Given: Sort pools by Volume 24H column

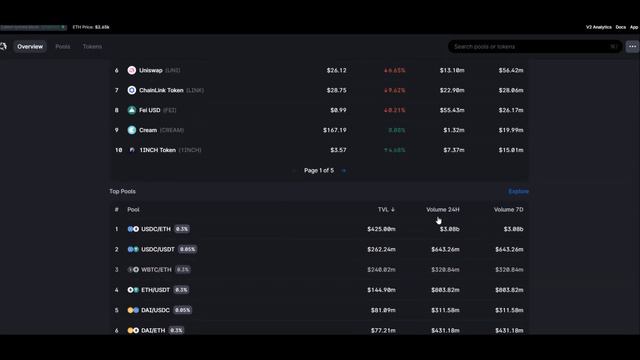Looking at the screenshot, I should pyautogui.click(x=443, y=210).
